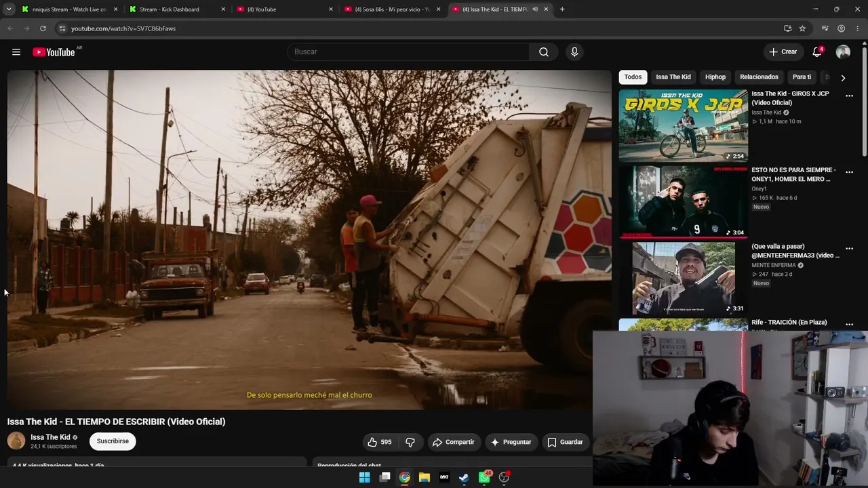Open more options for Que valla a pasar video
The width and height of the screenshot is (868, 488).
[x=849, y=249]
